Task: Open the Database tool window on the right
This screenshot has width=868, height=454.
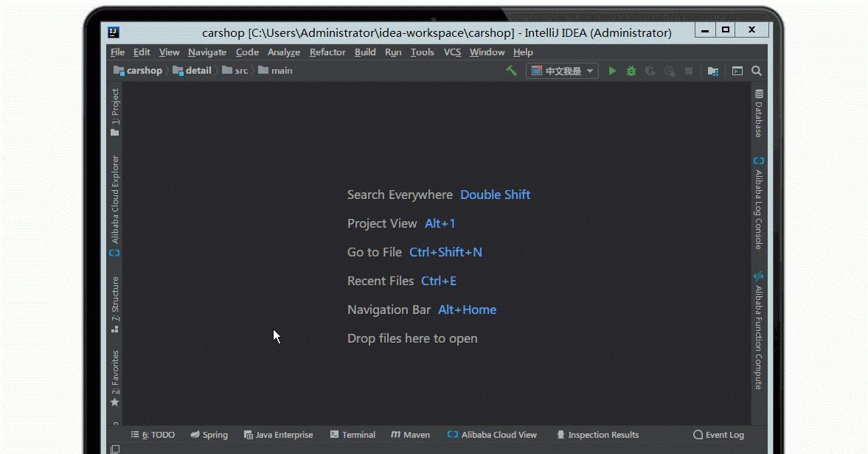Action: tap(758, 113)
